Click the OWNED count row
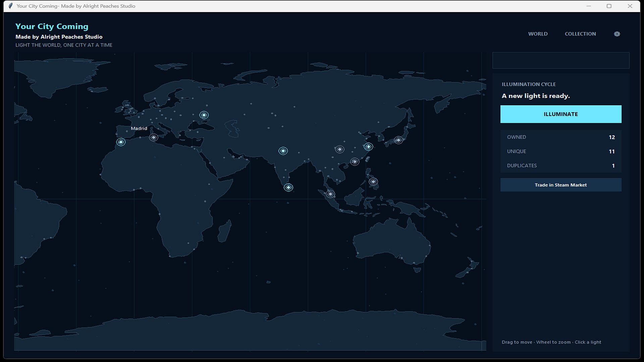Viewport: 644px width, 362px height. pos(561,137)
